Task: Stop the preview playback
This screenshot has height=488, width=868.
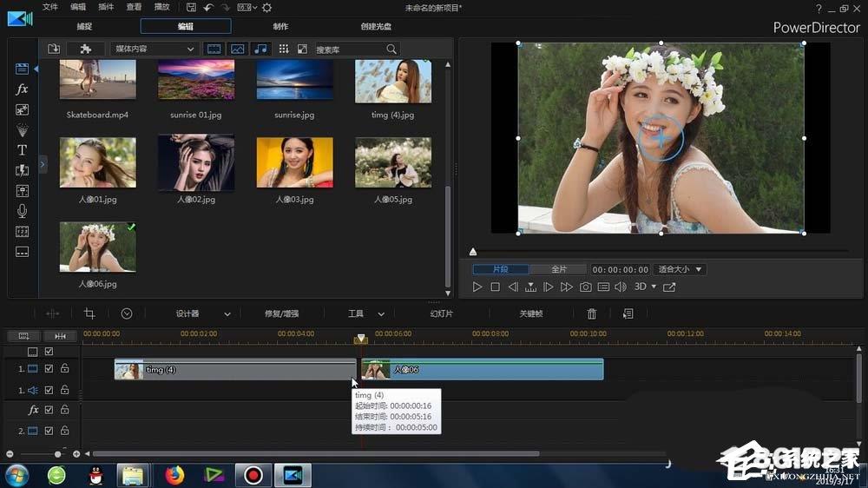Action: tap(496, 287)
